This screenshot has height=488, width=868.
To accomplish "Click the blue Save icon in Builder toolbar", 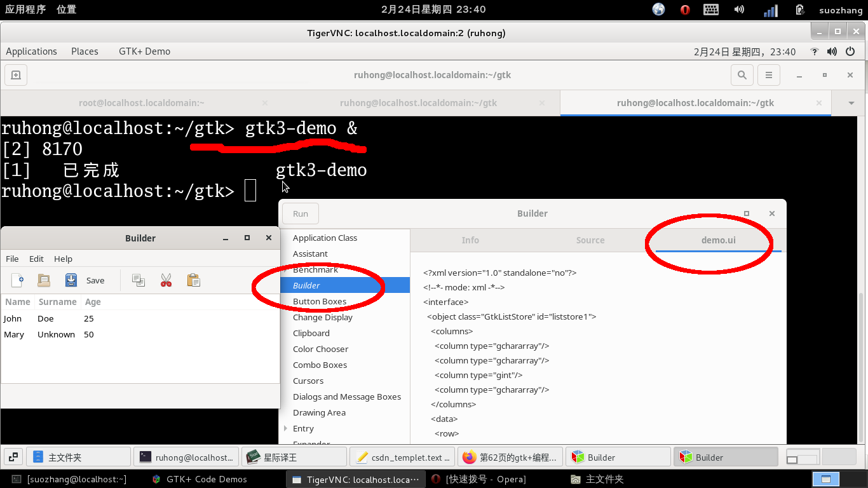I will tap(71, 280).
